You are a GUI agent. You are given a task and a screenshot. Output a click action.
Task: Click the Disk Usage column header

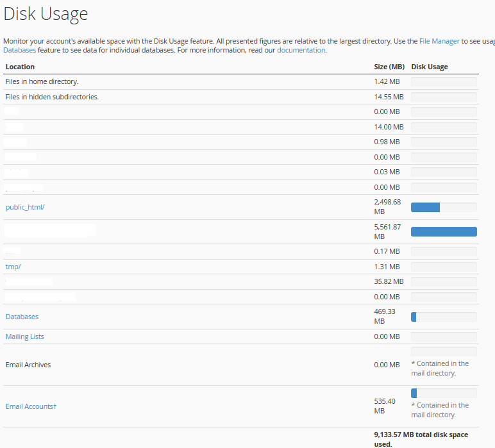click(430, 67)
